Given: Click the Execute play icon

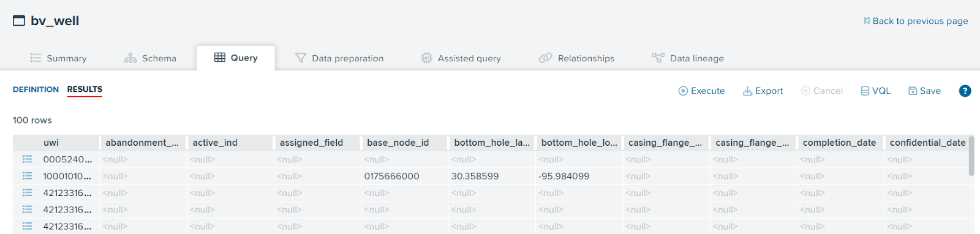Looking at the screenshot, I should 683,91.
